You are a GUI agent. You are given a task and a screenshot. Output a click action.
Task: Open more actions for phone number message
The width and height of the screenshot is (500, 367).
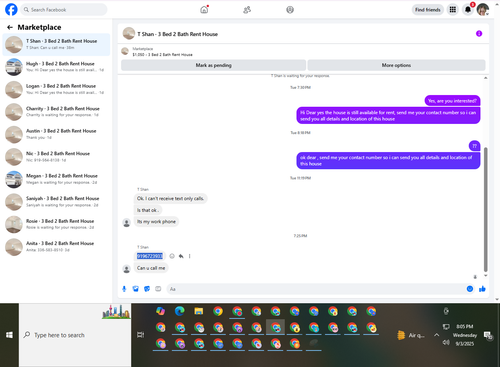click(189, 256)
